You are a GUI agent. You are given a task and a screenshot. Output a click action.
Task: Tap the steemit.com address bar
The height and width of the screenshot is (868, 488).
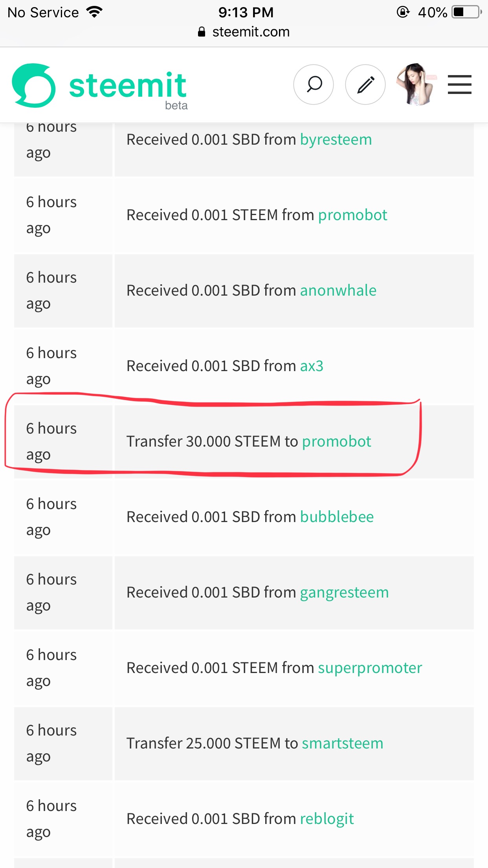(x=251, y=32)
